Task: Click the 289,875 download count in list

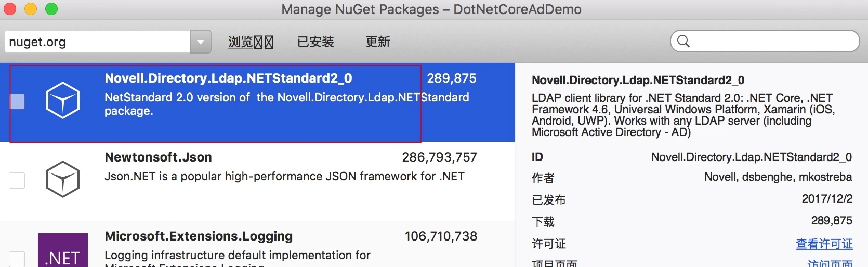Action: coord(452,78)
